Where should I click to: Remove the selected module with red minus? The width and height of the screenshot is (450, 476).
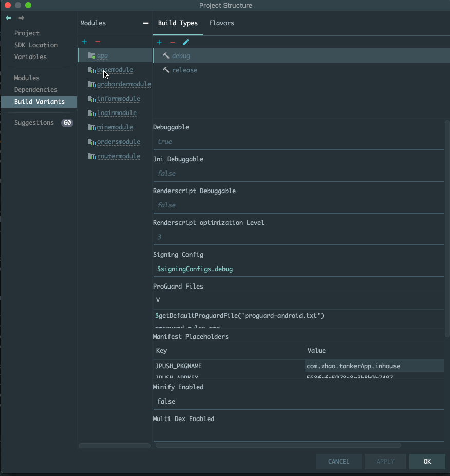click(98, 42)
